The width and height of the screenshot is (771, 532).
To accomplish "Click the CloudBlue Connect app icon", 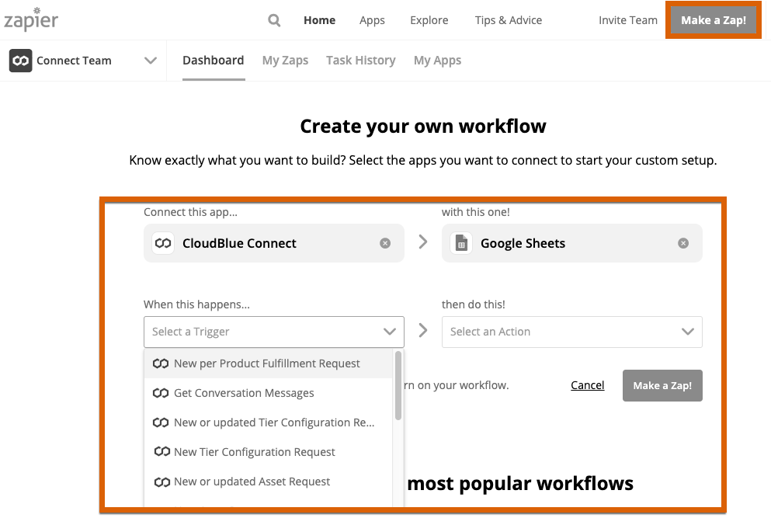I will 163,243.
